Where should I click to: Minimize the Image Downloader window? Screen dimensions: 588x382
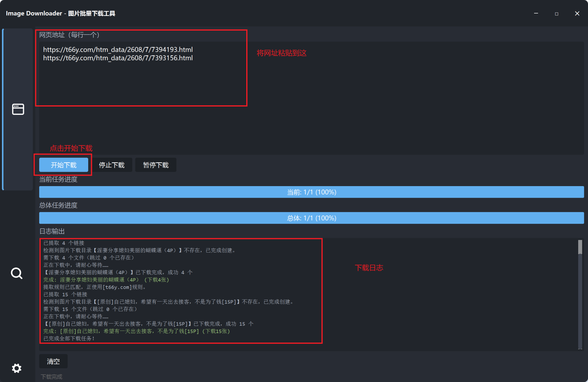click(536, 13)
